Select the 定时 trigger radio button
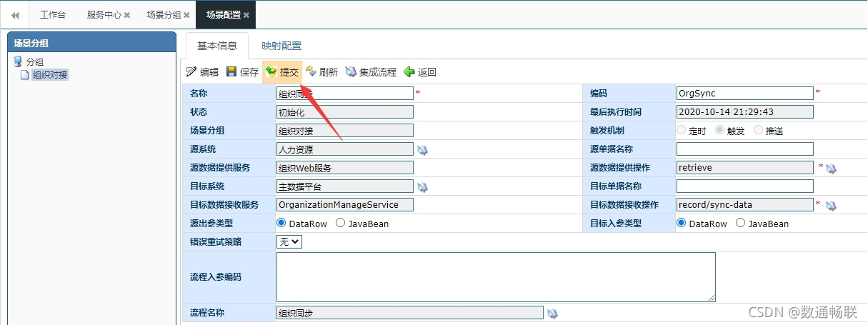This screenshot has height=325, width=868. [681, 131]
